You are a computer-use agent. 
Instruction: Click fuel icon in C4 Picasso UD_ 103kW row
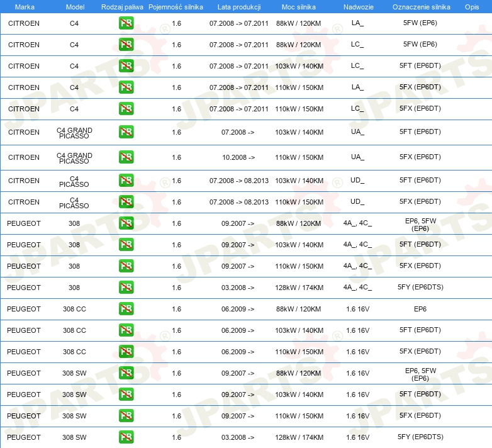coord(126,181)
